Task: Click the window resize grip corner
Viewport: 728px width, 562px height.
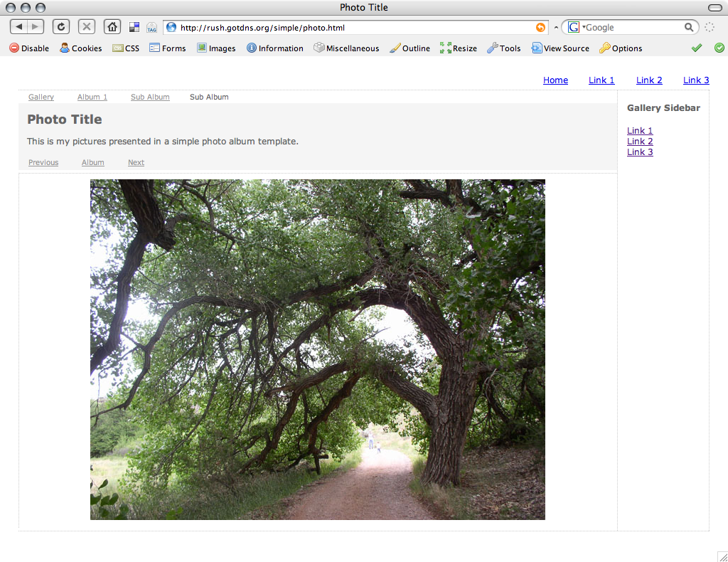Action: (722, 556)
